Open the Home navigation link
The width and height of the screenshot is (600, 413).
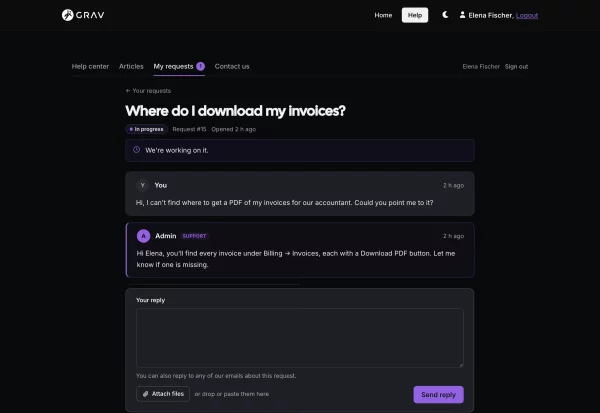coord(383,15)
